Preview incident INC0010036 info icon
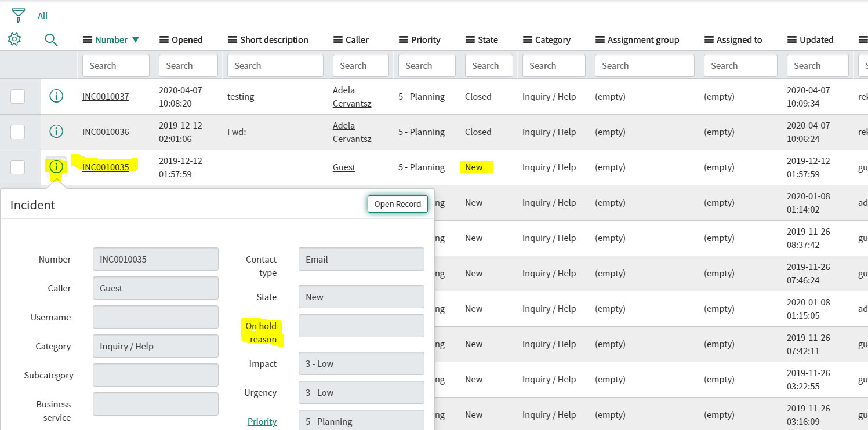Screen dimensions: 868x430 click(56, 132)
